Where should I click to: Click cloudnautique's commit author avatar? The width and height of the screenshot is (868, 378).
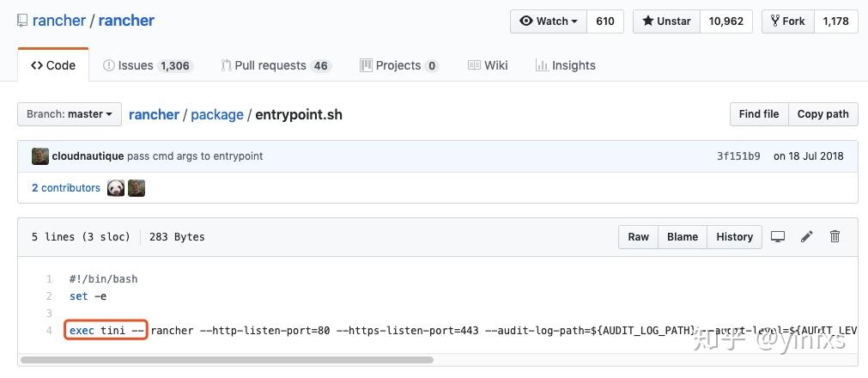tap(40, 156)
